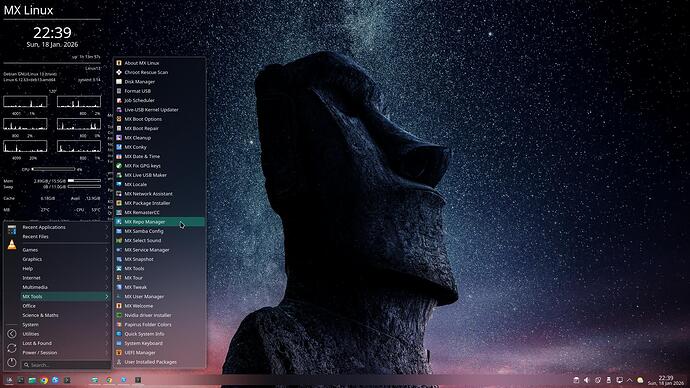Click the Search field in the application menu
Screen dimensions: 690x388
click(x=66, y=365)
